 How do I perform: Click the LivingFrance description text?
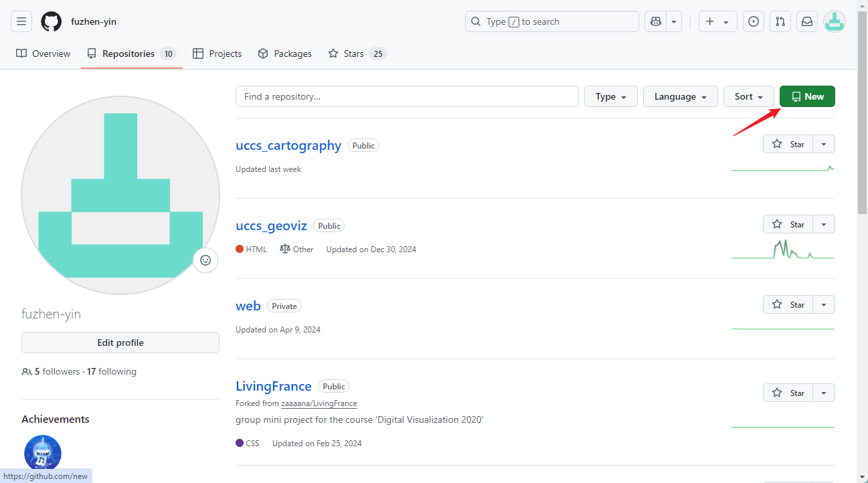(359, 419)
